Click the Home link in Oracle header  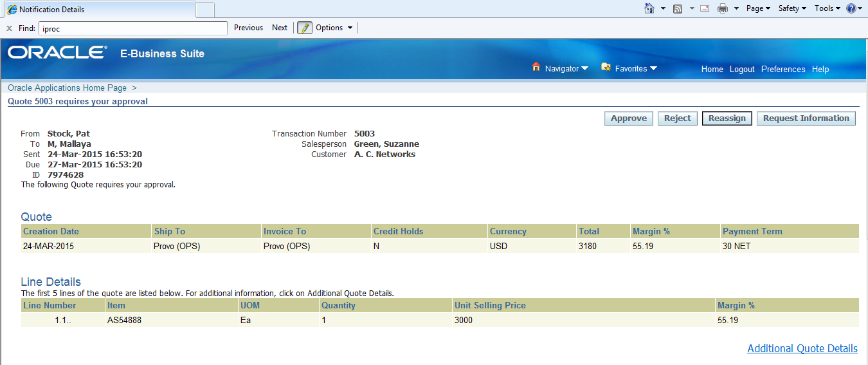click(x=712, y=69)
